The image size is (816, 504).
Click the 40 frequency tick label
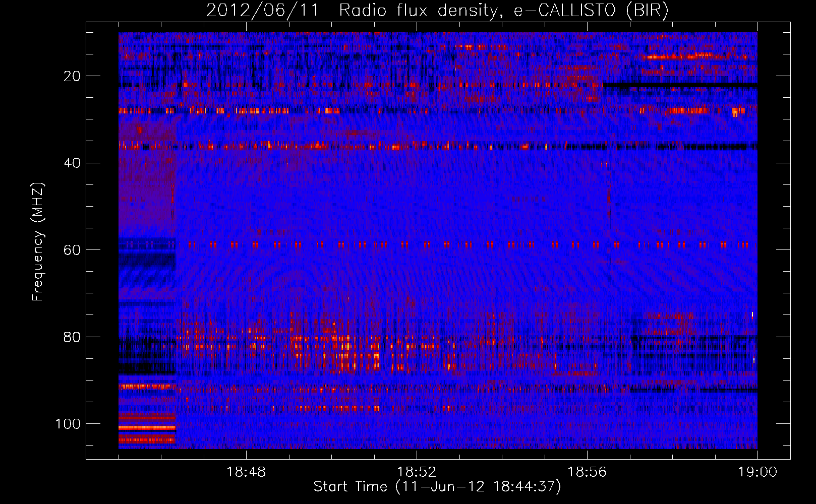coord(73,163)
